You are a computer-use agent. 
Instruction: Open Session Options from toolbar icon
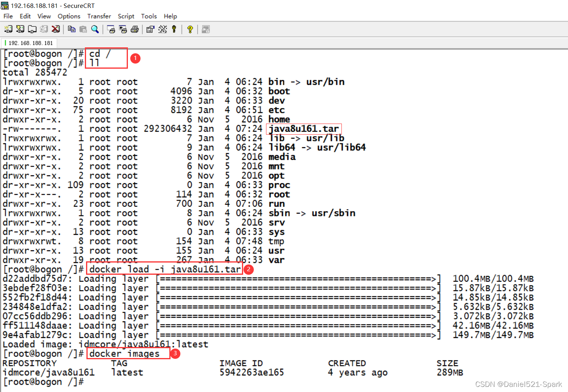[150, 29]
